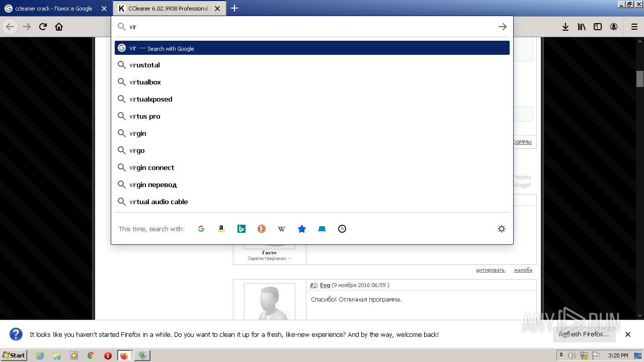The width and height of the screenshot is (644, 362).
Task: Choose the virtus pro suggestion
Action: coord(312,116)
